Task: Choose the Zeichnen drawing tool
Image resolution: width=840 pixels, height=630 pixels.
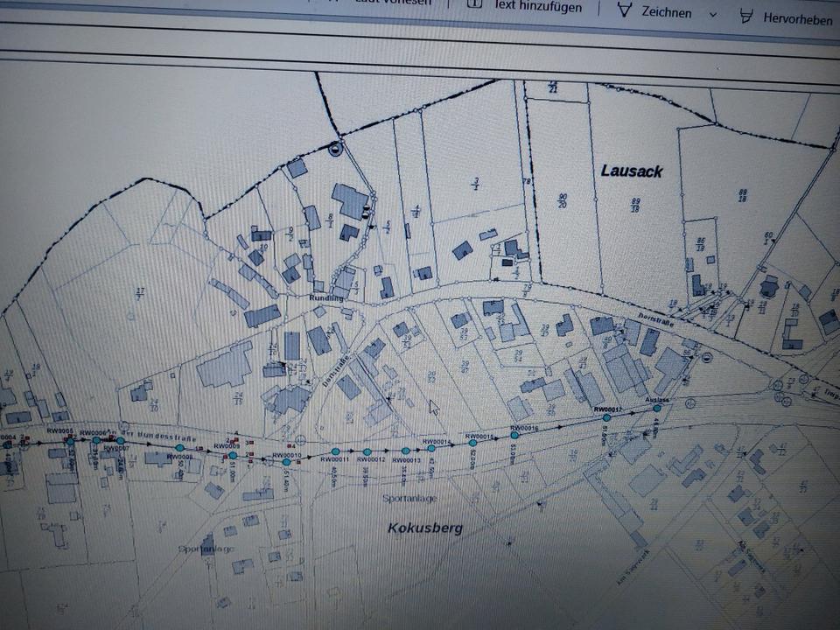Action: pyautogui.click(x=667, y=12)
